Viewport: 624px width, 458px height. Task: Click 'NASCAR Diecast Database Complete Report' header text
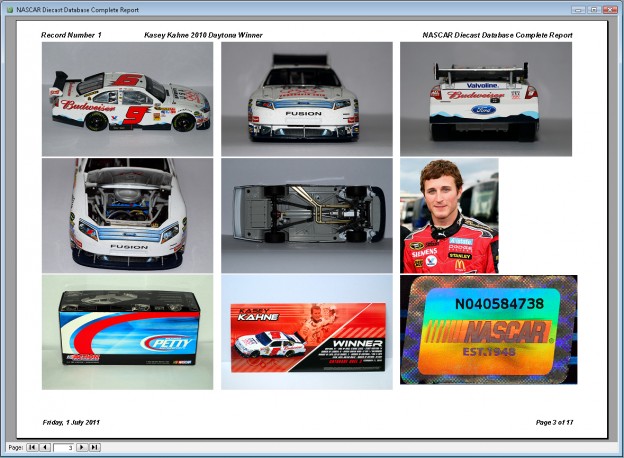(497, 35)
